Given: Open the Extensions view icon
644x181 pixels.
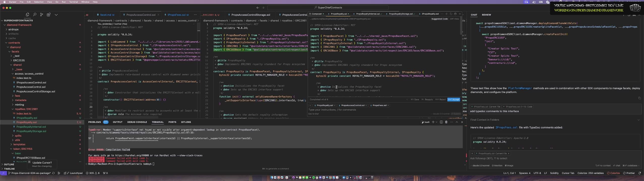Looking at the screenshot, I should pos(49,15).
